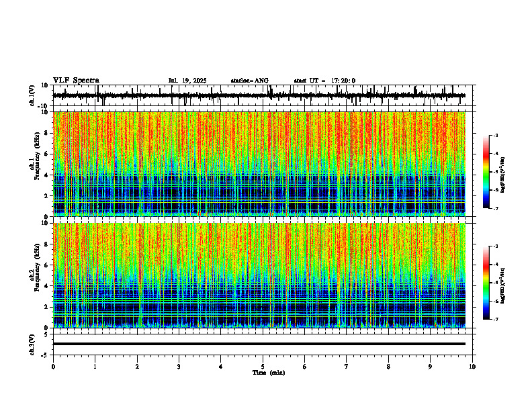
Task: Click time axis tick label "6"
Action: tap(305, 367)
